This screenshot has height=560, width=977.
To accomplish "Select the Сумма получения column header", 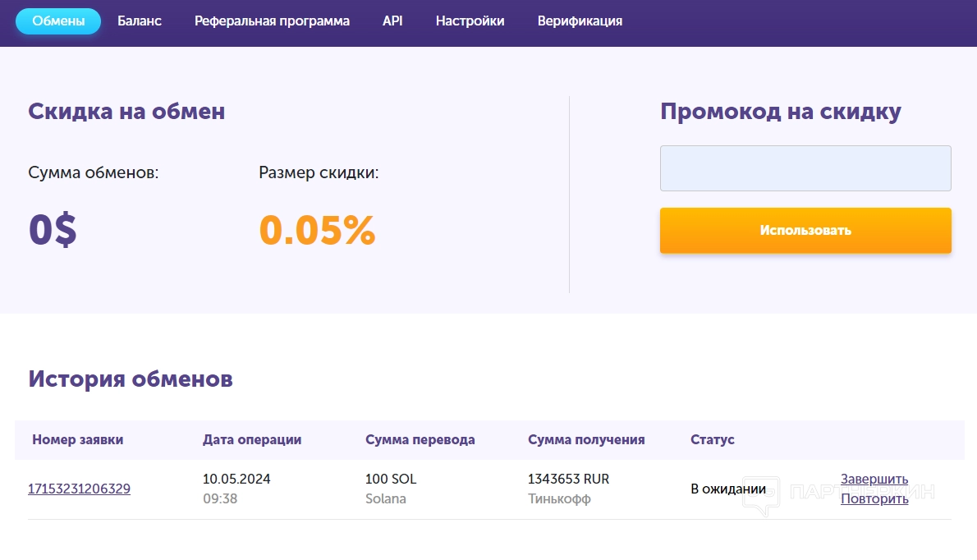I will tap(586, 440).
